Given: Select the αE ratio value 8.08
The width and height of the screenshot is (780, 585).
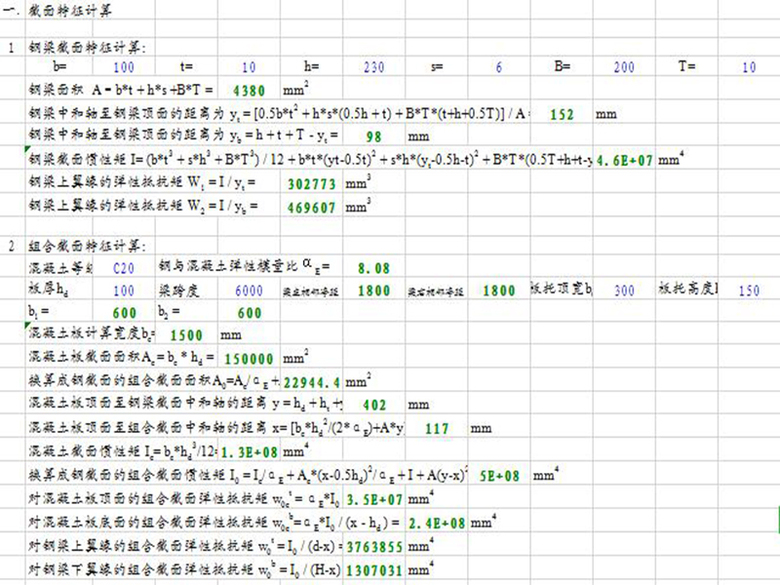Looking at the screenshot, I should 373,268.
